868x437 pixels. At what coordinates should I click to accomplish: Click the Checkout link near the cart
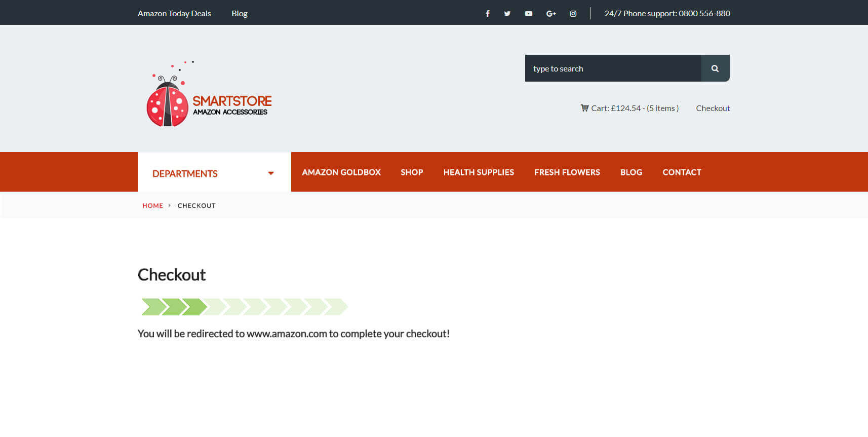point(713,108)
